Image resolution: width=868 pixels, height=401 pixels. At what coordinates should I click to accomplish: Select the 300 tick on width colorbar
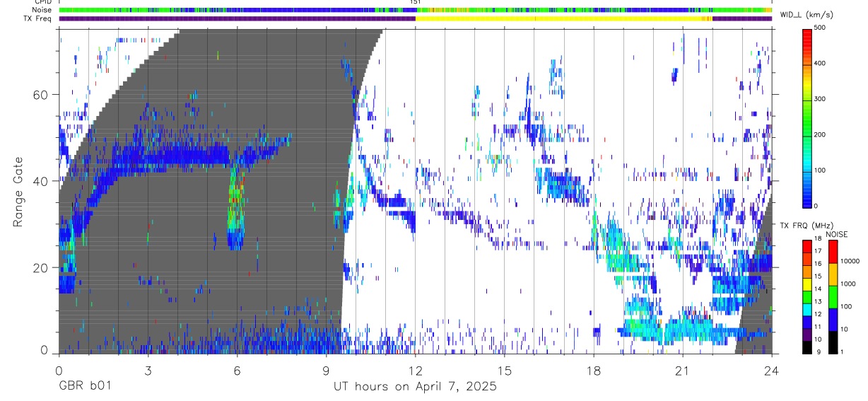tap(821, 98)
